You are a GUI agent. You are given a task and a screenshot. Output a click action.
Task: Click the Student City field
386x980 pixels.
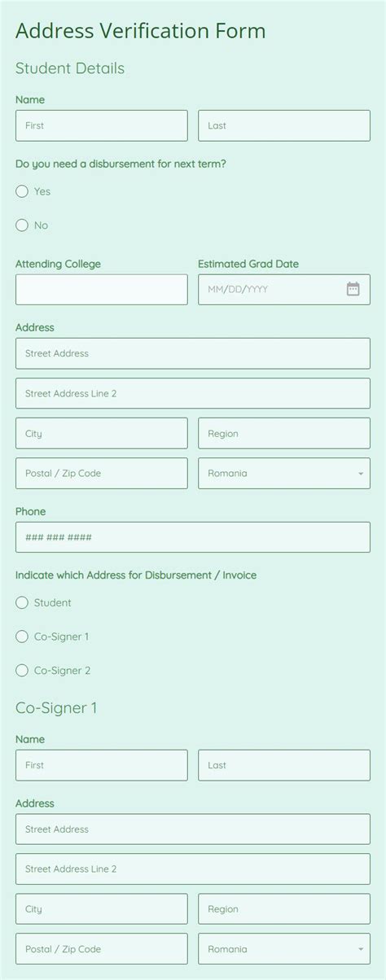pos(102,434)
